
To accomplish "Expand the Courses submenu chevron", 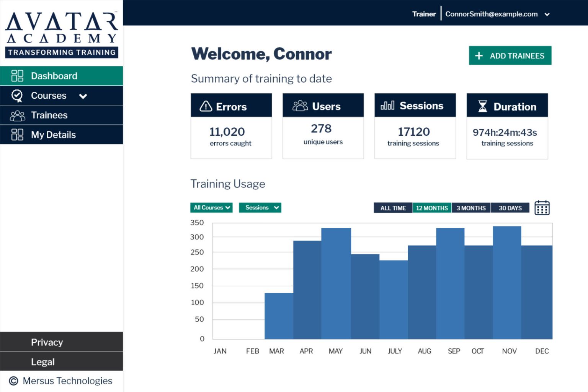I will click(83, 96).
